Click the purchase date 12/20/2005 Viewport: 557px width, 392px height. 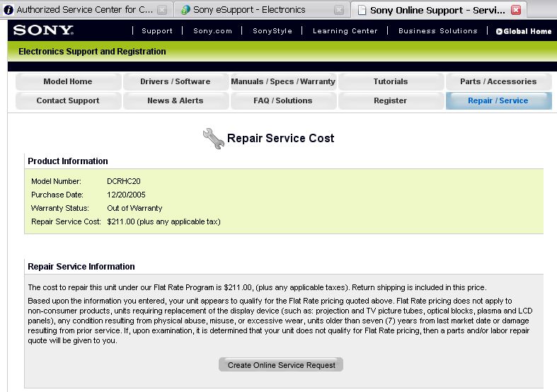(126, 195)
